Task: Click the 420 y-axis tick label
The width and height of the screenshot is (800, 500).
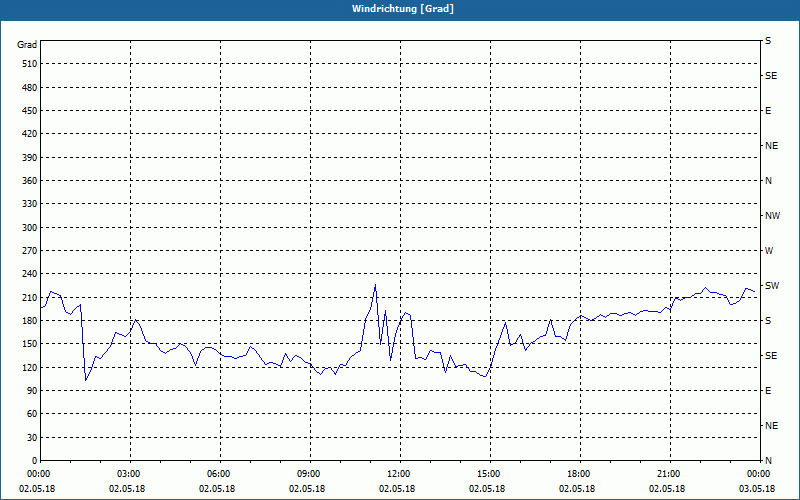Action: (30, 134)
